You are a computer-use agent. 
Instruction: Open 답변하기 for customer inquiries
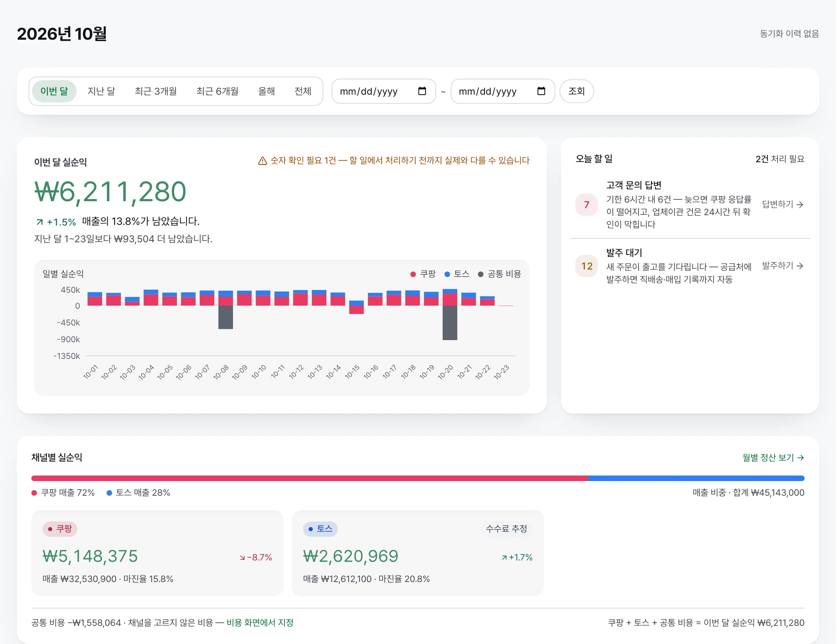click(x=782, y=205)
